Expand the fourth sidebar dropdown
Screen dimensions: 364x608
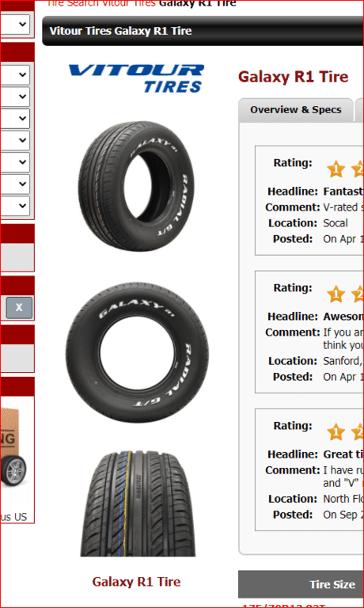pos(15,118)
